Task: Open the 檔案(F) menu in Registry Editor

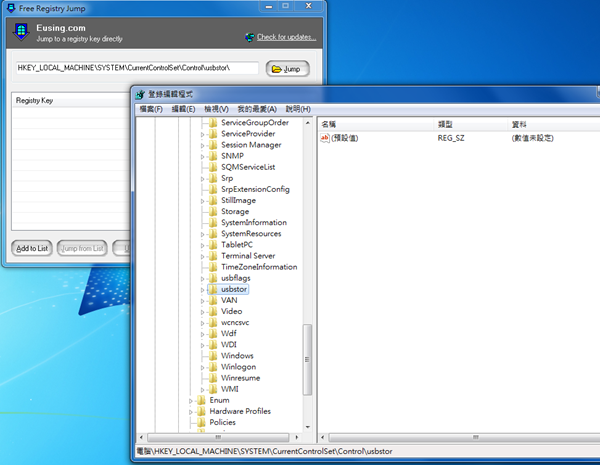Action: pos(151,108)
